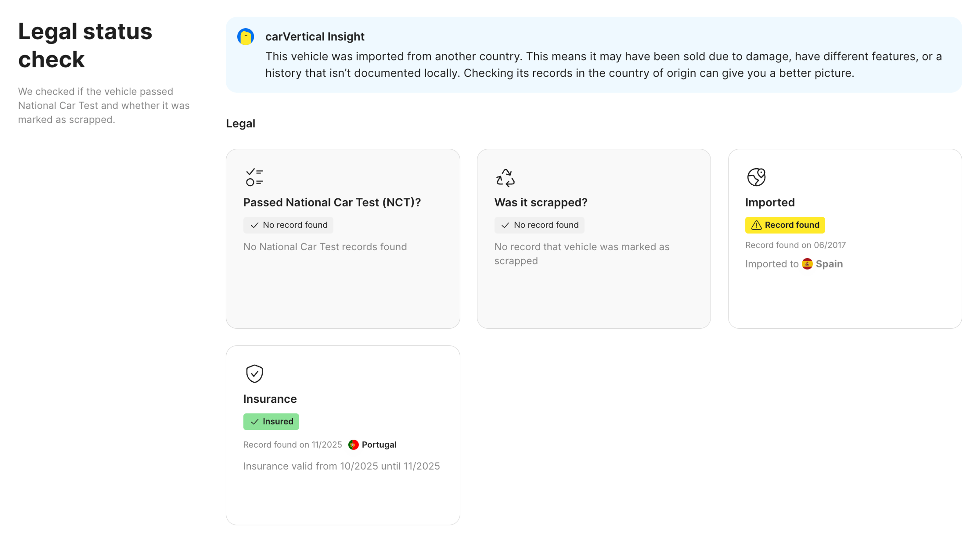
Task: Select the shield icon above Insurance
Action: coord(254,373)
